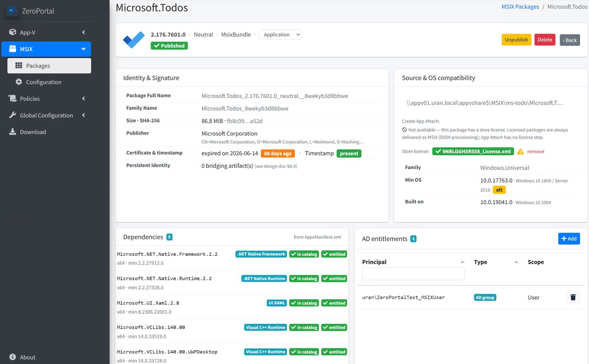Click the MSIX box icon in sidebar
589x364 pixels.
coord(12,49)
